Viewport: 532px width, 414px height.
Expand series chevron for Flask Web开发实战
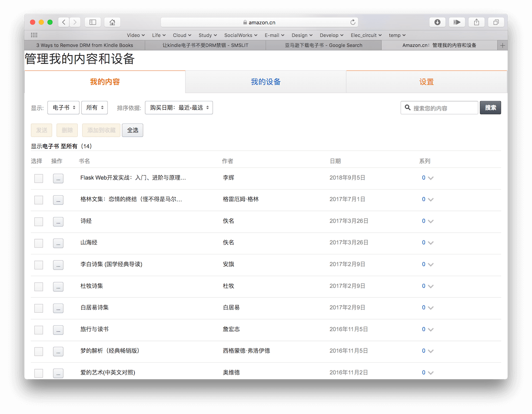[x=431, y=178]
